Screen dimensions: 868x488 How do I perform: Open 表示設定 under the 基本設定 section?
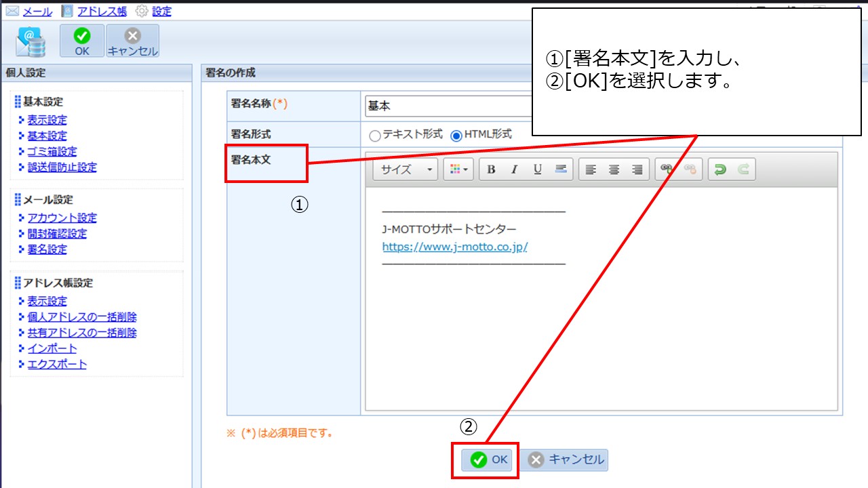tap(47, 120)
